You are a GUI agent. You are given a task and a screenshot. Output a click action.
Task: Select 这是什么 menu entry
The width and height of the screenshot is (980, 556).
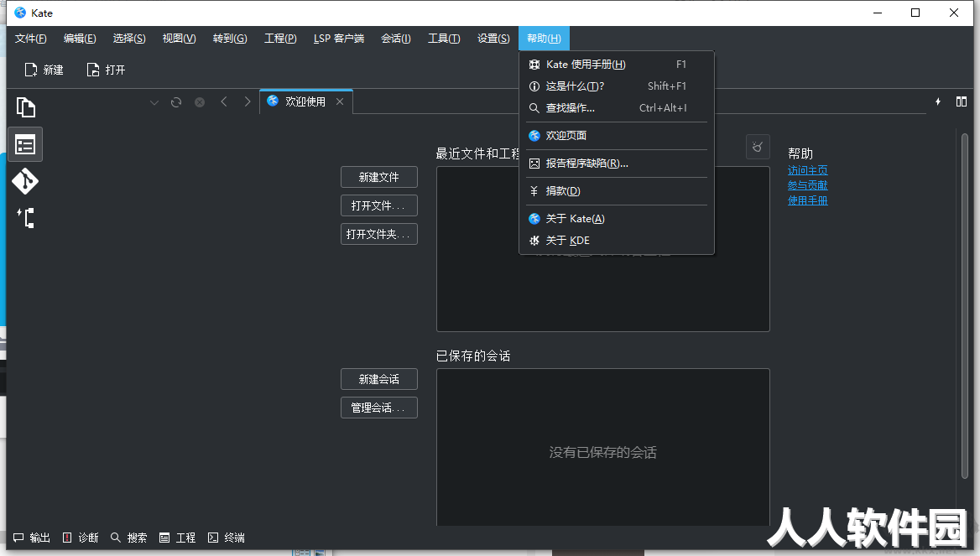[616, 86]
